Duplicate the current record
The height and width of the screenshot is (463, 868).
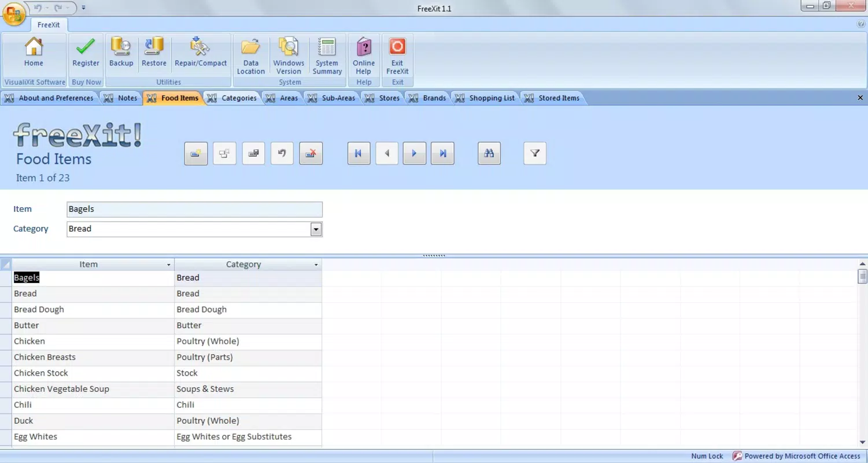224,153
